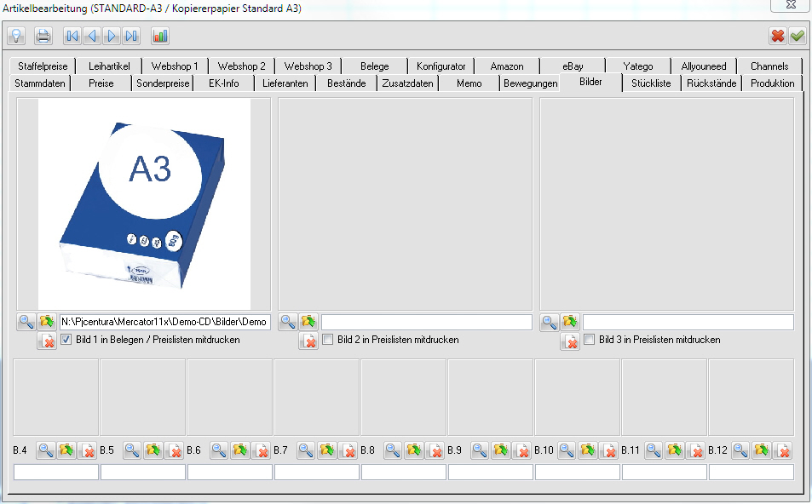The height and width of the screenshot is (504, 812).
Task: Click the magnifier icon for B.8
Action: pos(394,450)
